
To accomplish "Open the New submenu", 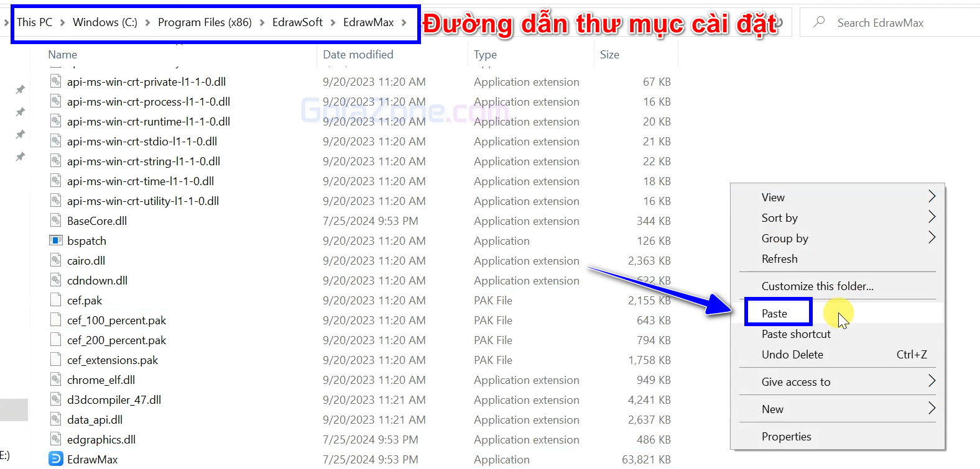I will pyautogui.click(x=772, y=409).
